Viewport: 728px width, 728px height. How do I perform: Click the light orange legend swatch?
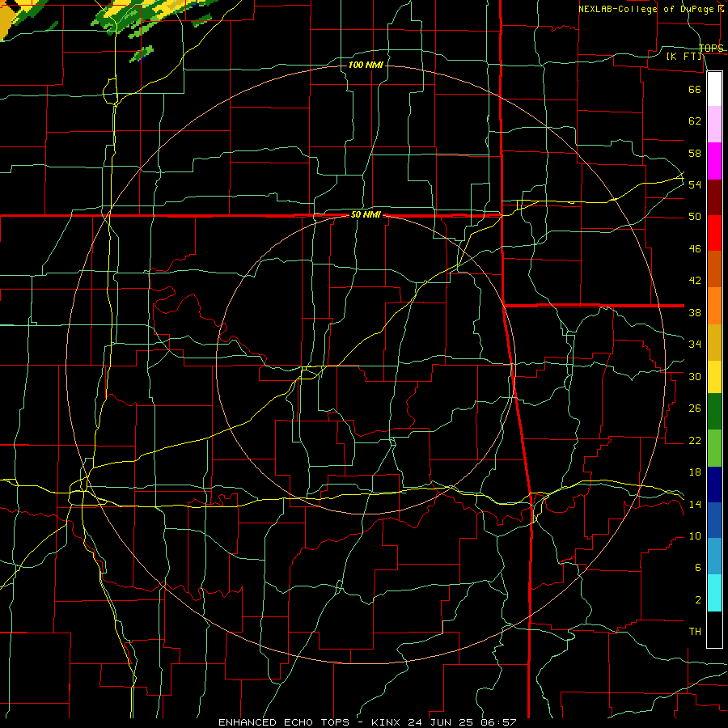714,306
